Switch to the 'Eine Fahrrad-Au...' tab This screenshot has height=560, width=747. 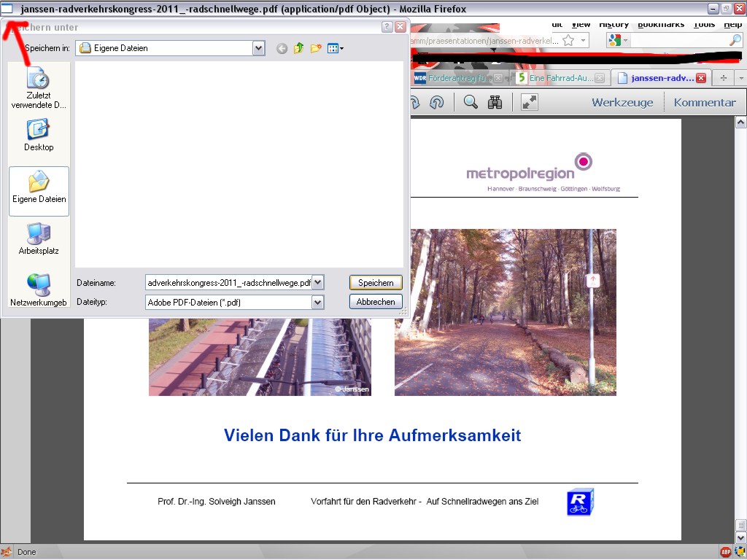click(558, 78)
